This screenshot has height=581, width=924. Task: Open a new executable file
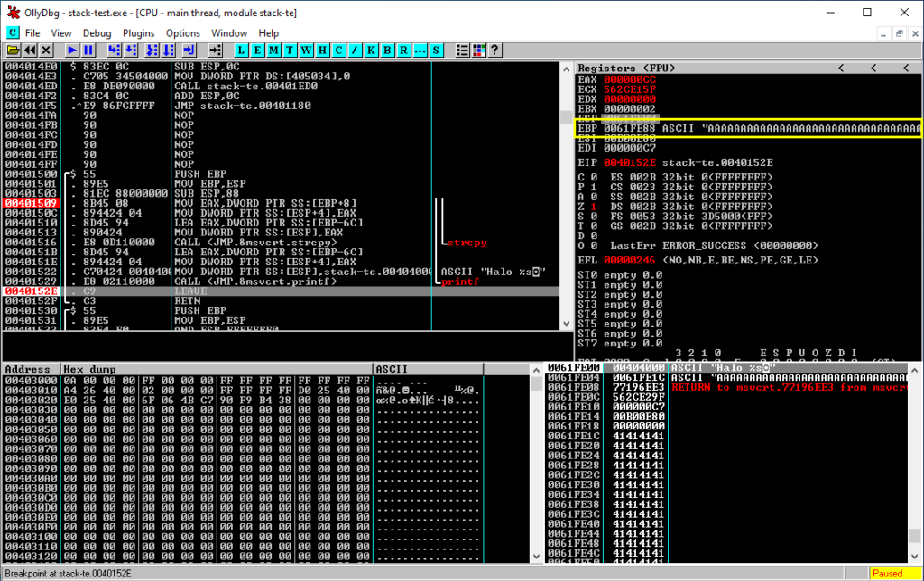(12, 50)
